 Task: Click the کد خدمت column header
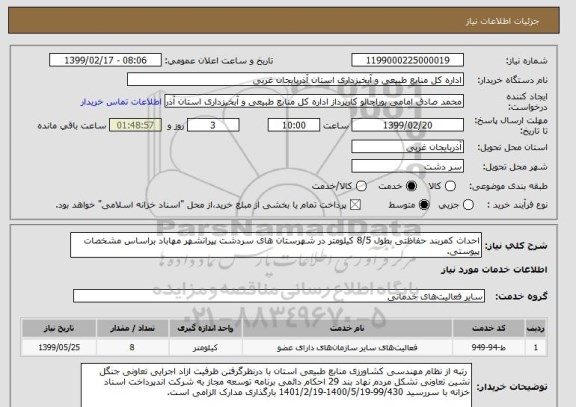point(489,328)
